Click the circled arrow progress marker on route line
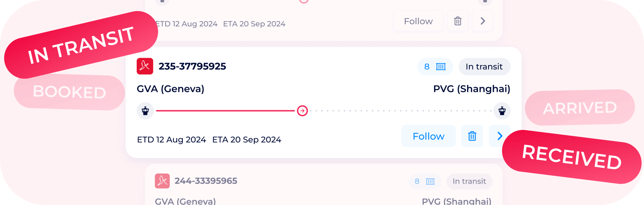Viewport: 644px width, 205px height. click(302, 111)
